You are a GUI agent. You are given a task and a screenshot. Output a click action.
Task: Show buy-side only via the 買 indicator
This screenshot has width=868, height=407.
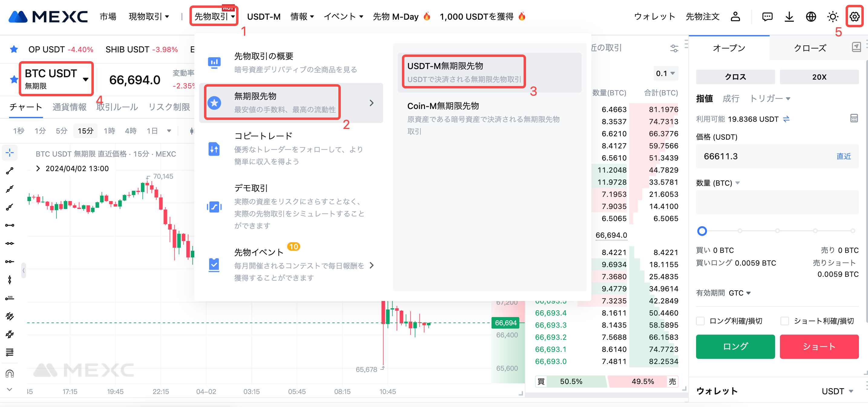(x=541, y=381)
